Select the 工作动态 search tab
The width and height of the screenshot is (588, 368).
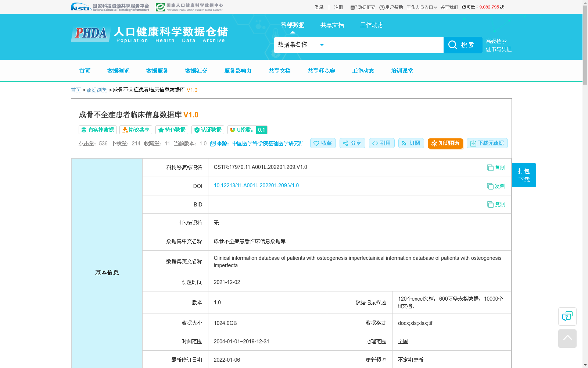[372, 25]
